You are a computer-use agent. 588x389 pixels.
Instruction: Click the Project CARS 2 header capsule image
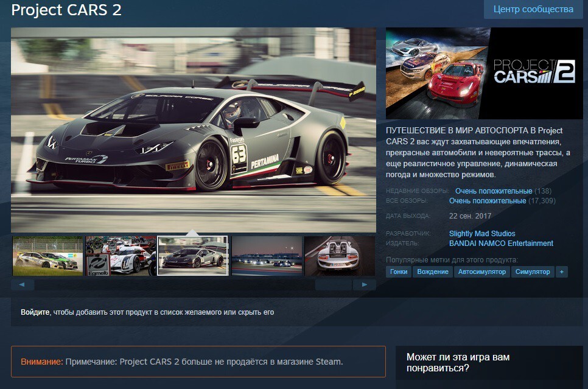[484, 73]
